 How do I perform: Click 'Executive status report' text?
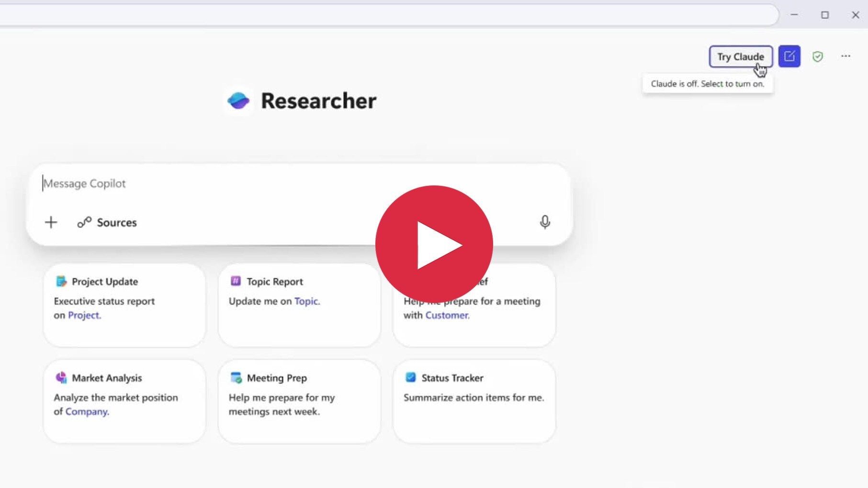[x=104, y=301]
